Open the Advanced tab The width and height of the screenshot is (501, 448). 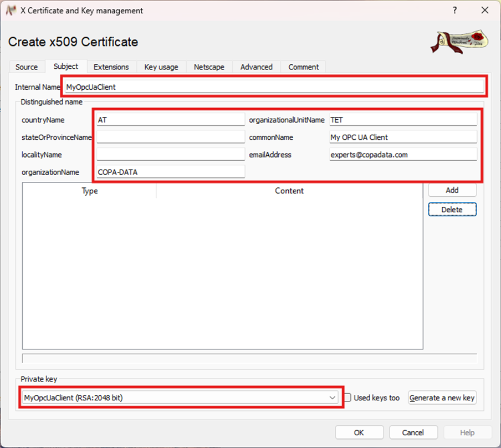click(256, 67)
